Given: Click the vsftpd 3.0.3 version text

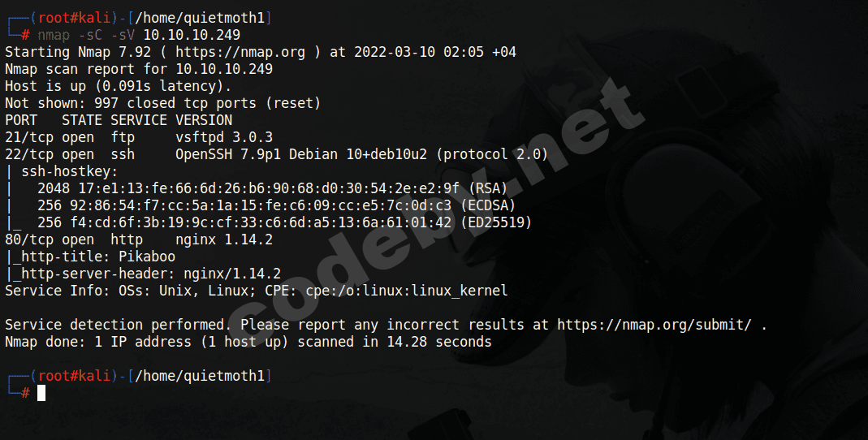Looking at the screenshot, I should click(224, 137).
